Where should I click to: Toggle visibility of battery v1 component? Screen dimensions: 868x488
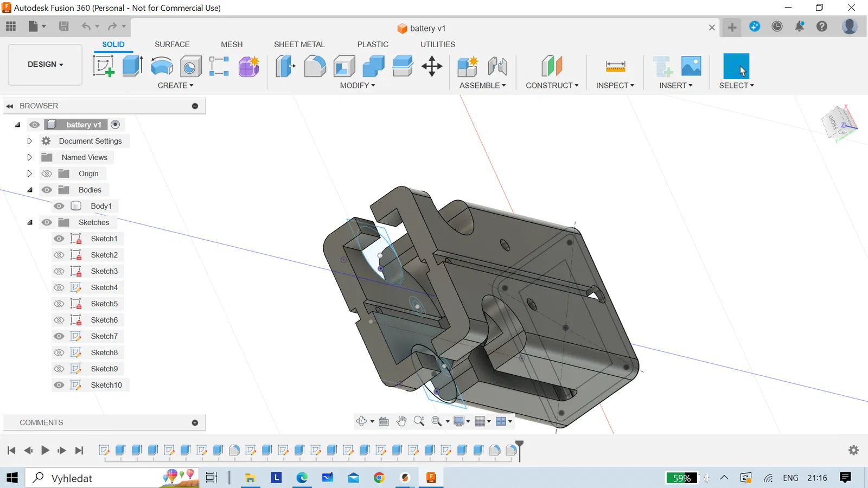coord(34,125)
